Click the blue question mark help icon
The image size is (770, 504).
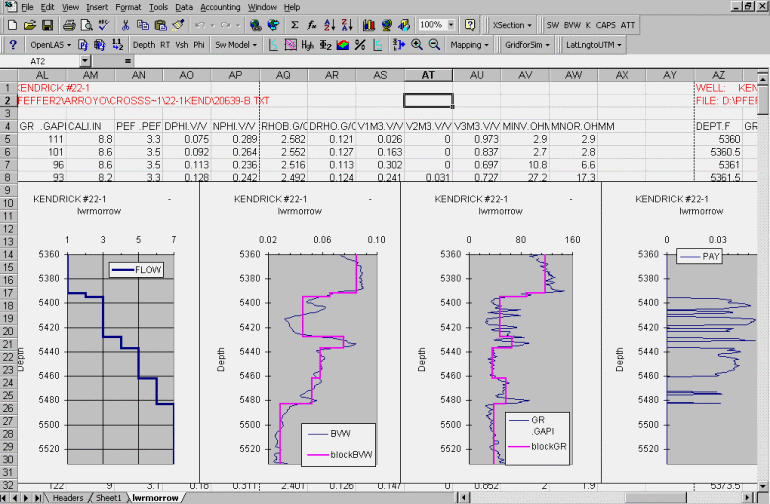click(x=12, y=45)
